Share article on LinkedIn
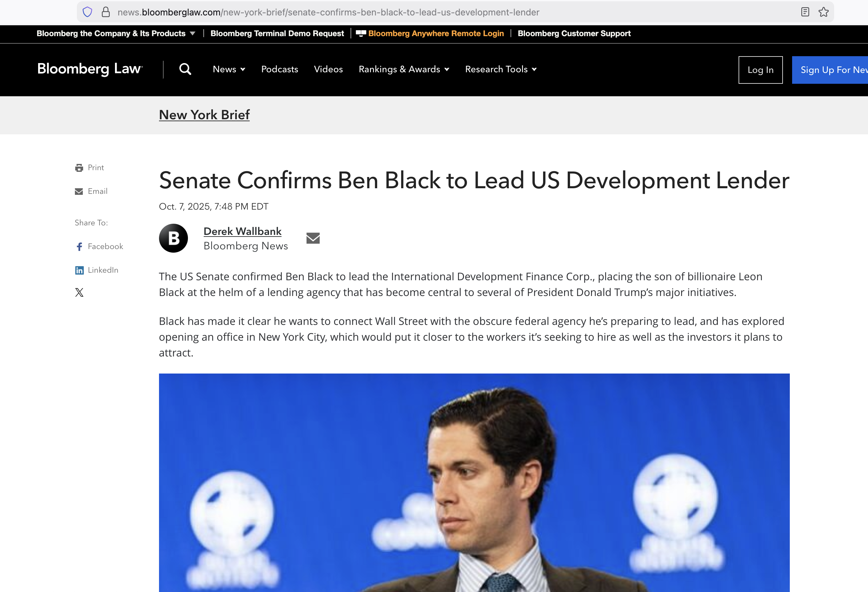The width and height of the screenshot is (868, 592). [79, 270]
